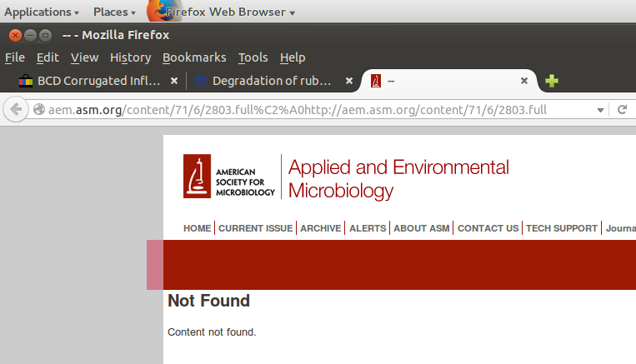Open a new tab with the green plus icon
The height and width of the screenshot is (364, 636).
551,82
